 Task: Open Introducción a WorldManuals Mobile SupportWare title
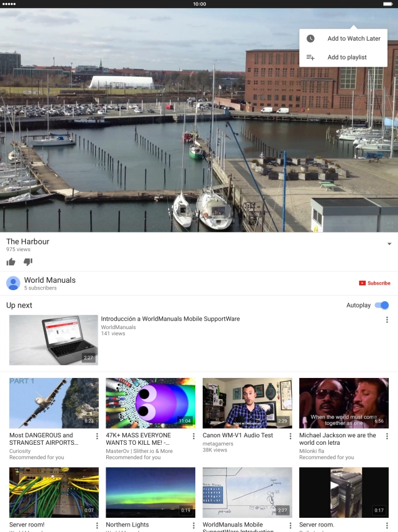170,319
